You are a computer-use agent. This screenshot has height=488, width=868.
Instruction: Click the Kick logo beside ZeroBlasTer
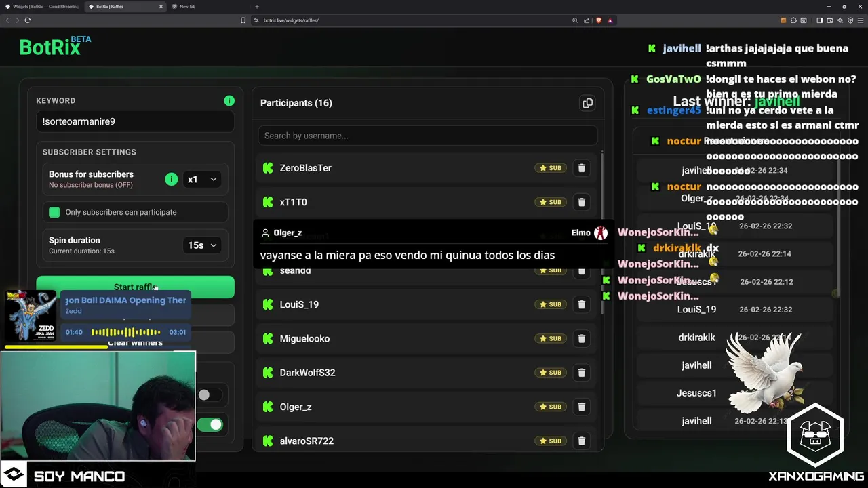pos(268,168)
